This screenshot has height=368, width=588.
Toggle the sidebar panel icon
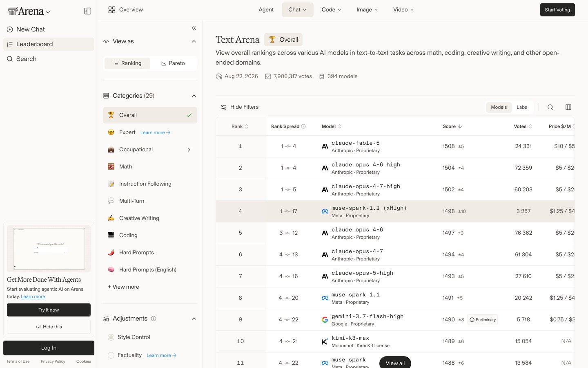(x=88, y=11)
